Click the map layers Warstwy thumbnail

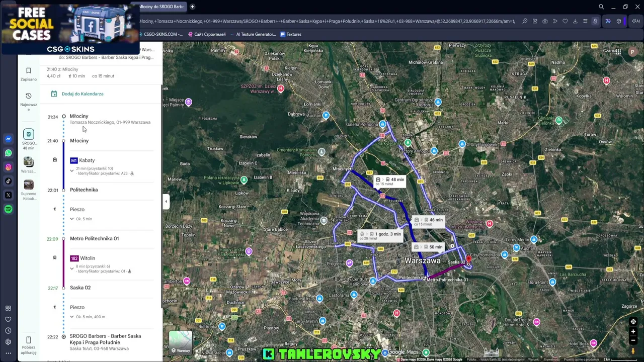(181, 342)
